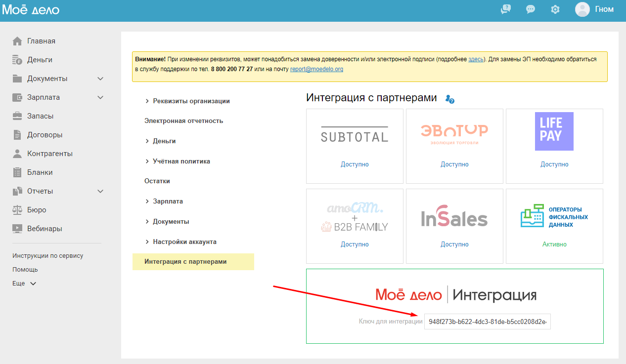626x364 pixels.
Task: Expand the Настройки аккаунта settings section
Action: click(x=180, y=242)
